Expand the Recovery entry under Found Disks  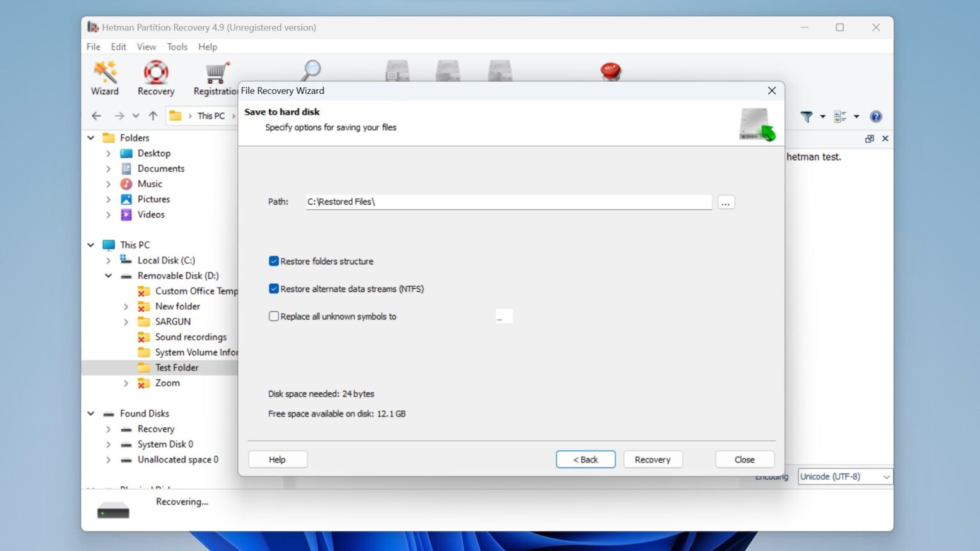(108, 429)
